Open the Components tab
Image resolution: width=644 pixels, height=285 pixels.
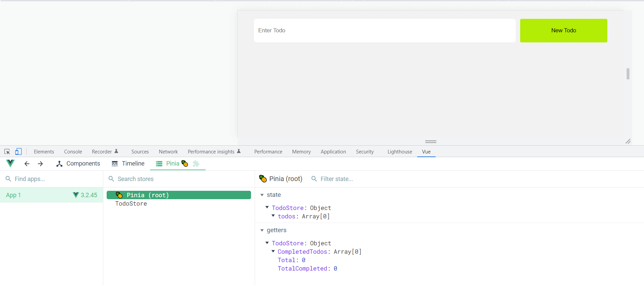tap(78, 164)
